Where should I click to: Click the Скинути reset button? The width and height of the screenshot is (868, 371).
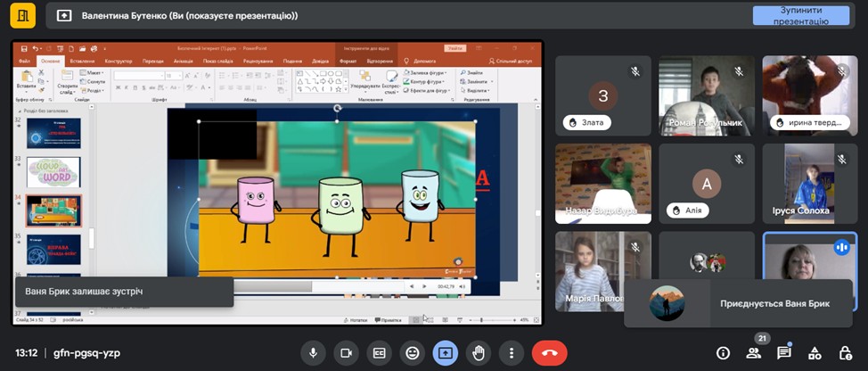93,81
